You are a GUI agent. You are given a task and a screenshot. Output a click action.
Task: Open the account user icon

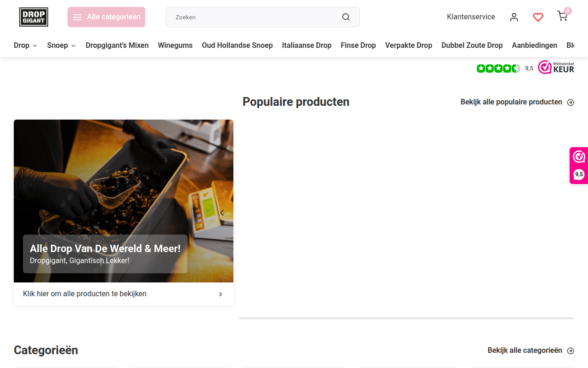tap(514, 17)
